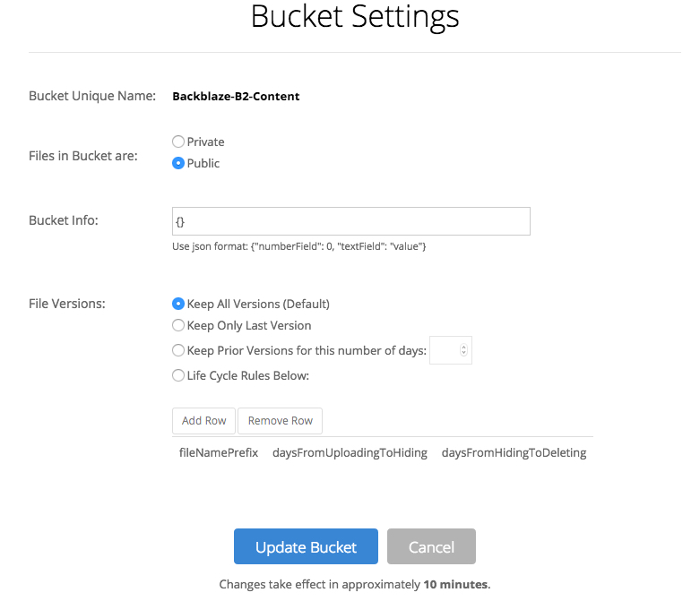Screen dimensions: 700x601
Task: Click the Use json format hint text
Action: click(x=299, y=246)
